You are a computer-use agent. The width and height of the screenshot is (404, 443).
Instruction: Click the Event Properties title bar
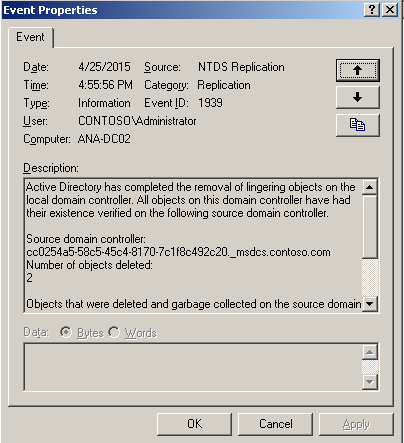point(182,10)
